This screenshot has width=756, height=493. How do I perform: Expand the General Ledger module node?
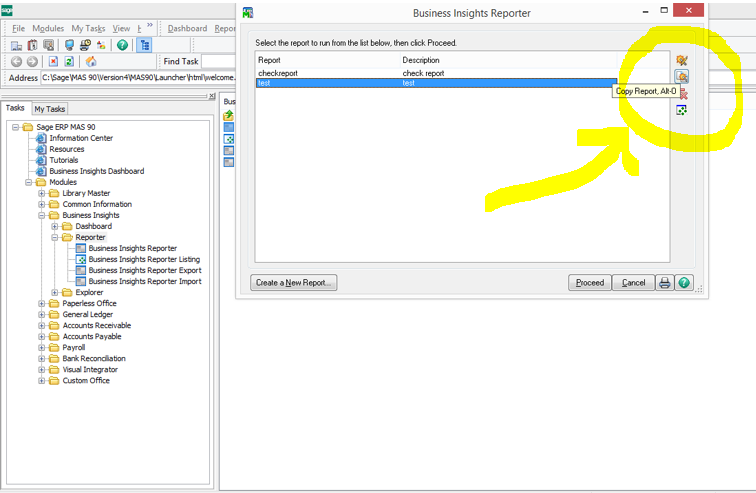[x=42, y=315]
